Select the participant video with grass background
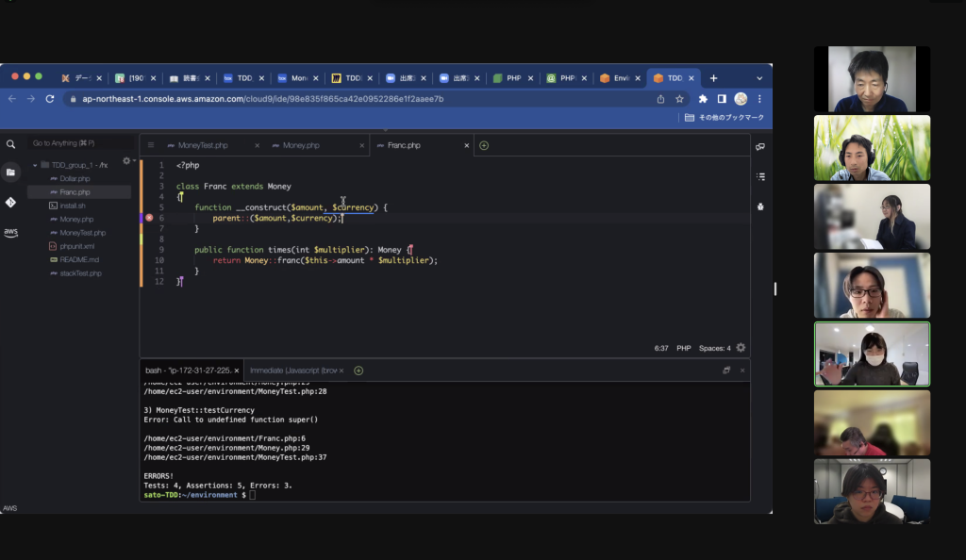The image size is (966, 560). coord(872,148)
